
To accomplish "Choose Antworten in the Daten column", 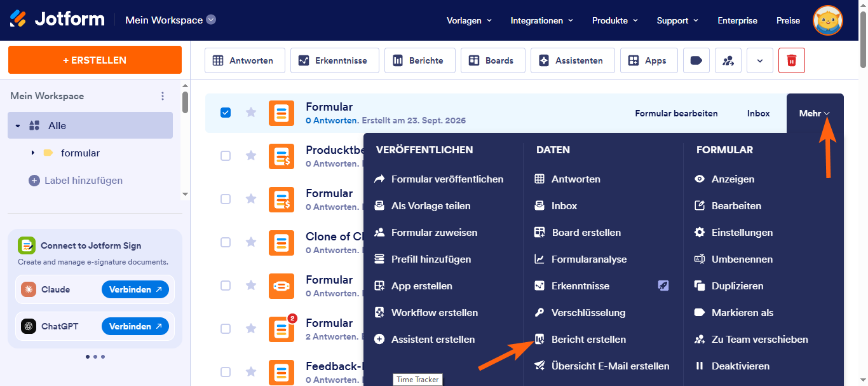I will [x=568, y=179].
